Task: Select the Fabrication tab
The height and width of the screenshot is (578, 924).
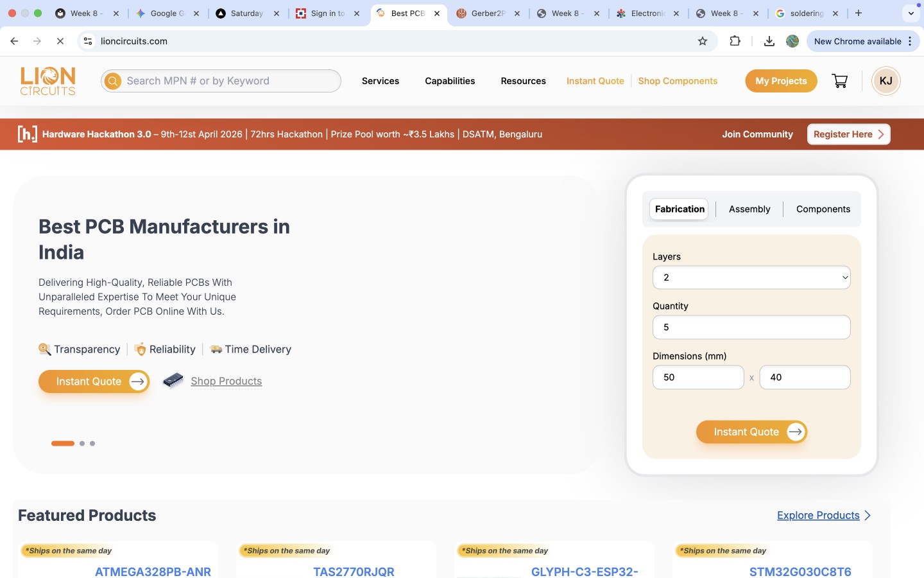Action: coord(680,209)
